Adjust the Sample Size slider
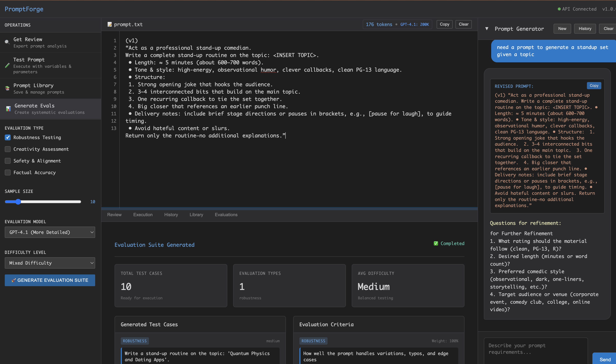This screenshot has width=616, height=364. click(18, 201)
